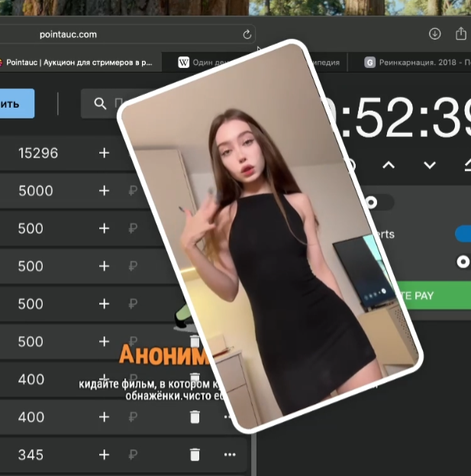Click the 5000 amount field
The width and height of the screenshot is (471, 476).
pyautogui.click(x=36, y=191)
